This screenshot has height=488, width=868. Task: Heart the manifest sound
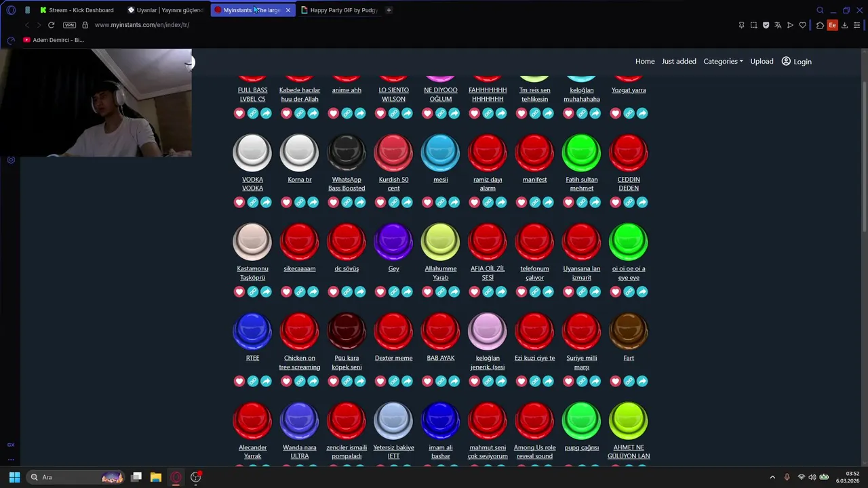[x=521, y=203]
